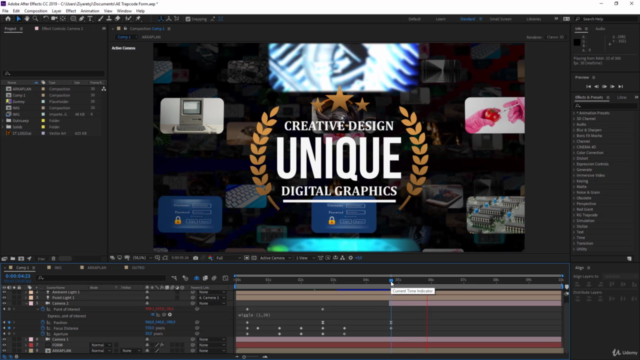This screenshot has height=360, width=640.
Task: Select the Clone Stamp tool
Action: (109, 19)
